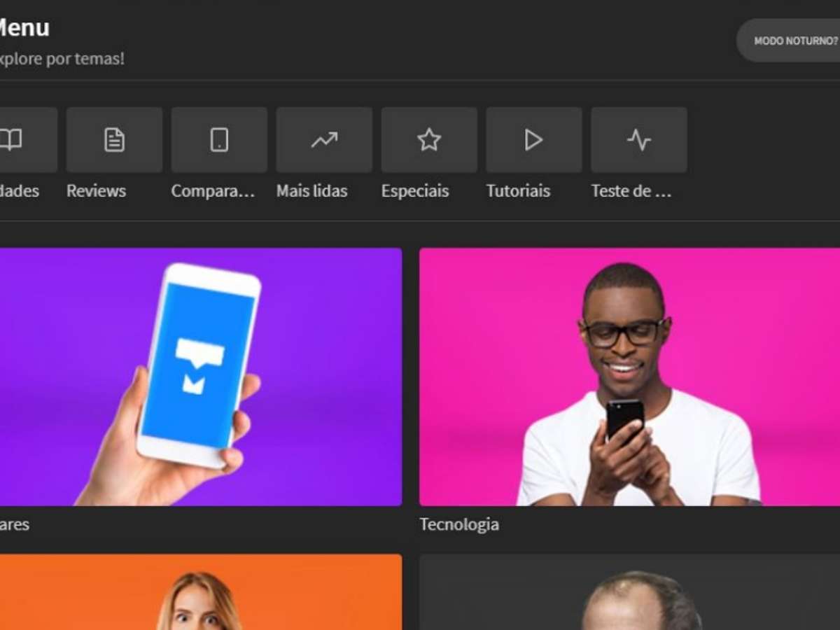The width and height of the screenshot is (840, 630).
Task: Click the play triangle Tutoriais icon
Action: coord(534,140)
